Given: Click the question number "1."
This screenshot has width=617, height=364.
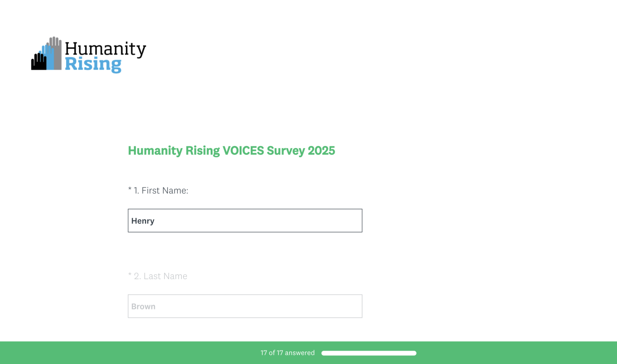Looking at the screenshot, I should 137,190.
